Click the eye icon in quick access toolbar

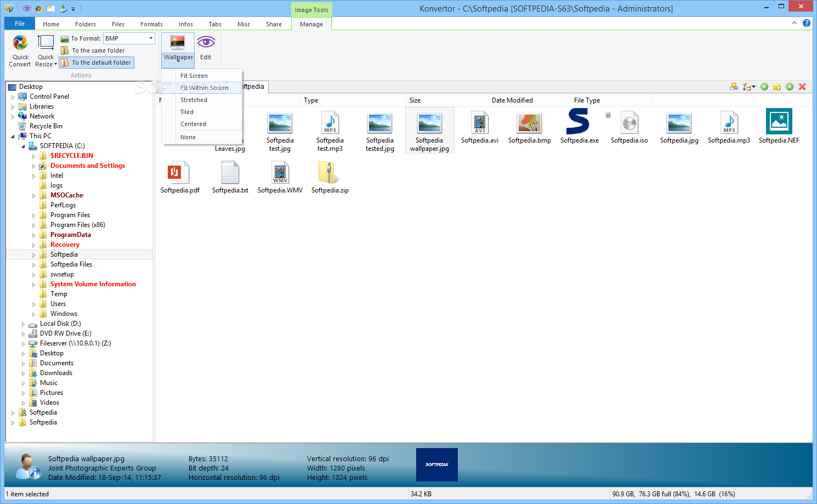(x=26, y=8)
